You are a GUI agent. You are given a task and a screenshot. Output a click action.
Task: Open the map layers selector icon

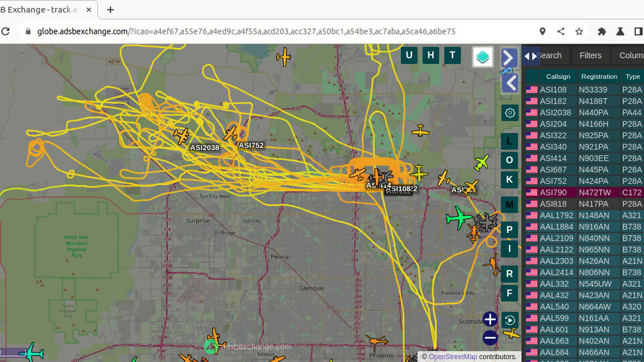[x=482, y=57]
